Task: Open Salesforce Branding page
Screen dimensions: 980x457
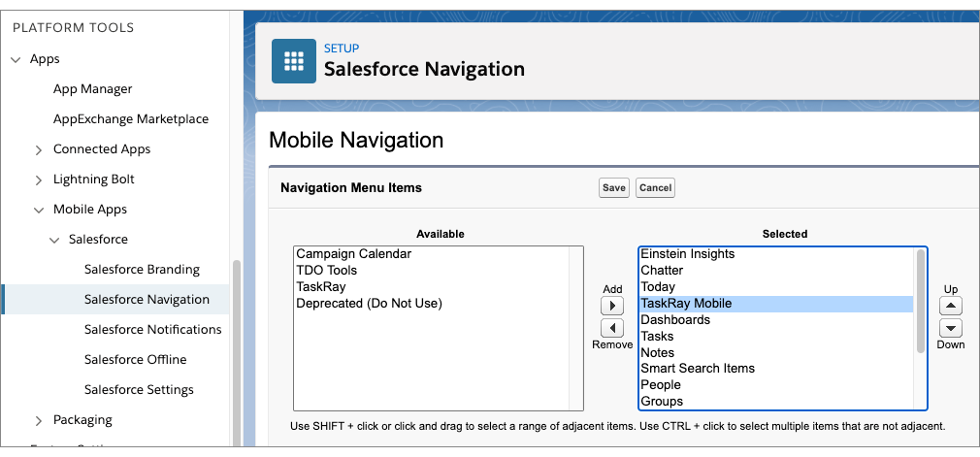Action: tap(142, 269)
